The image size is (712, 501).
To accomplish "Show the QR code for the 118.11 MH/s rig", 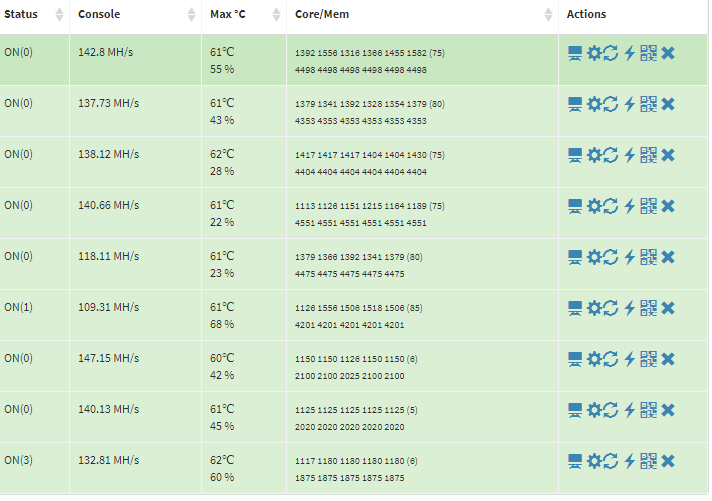I will pos(648,256).
